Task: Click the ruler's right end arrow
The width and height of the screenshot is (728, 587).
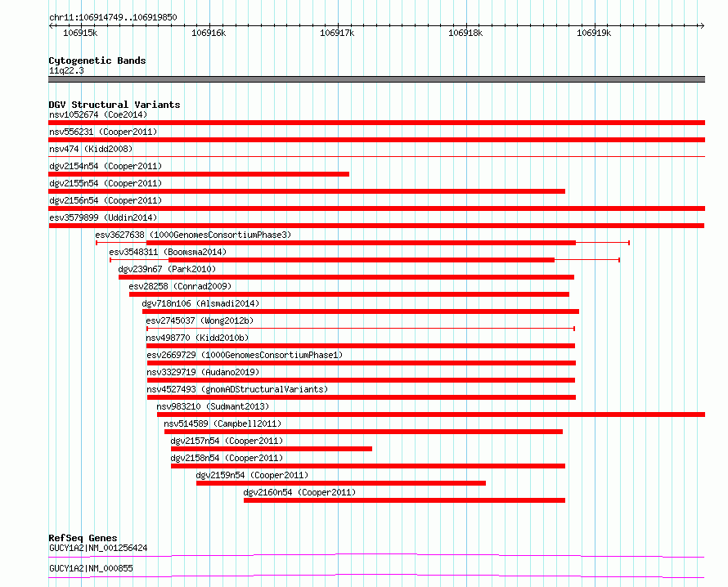Action: pyautogui.click(x=703, y=25)
